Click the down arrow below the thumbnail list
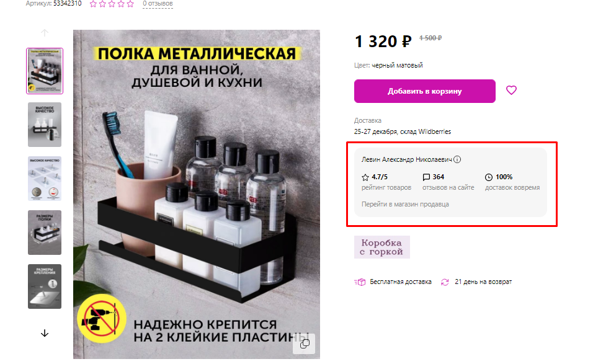This screenshot has height=364, width=611. (x=44, y=332)
